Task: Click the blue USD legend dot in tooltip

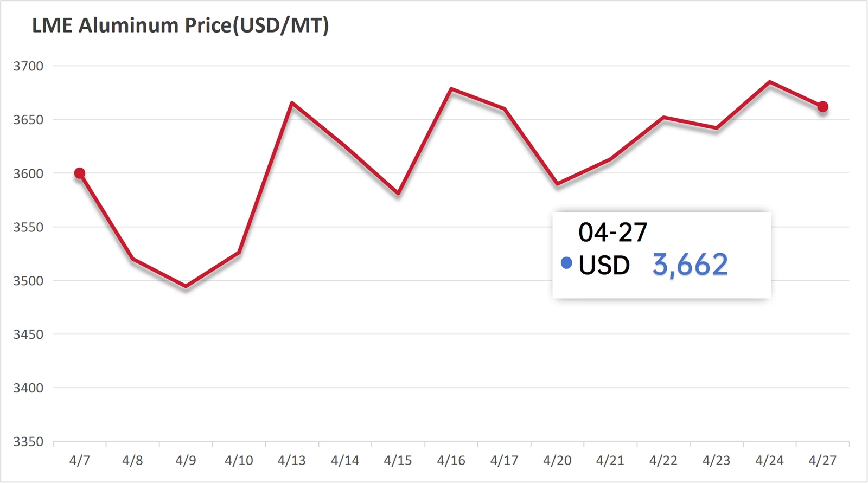Action: pos(566,263)
